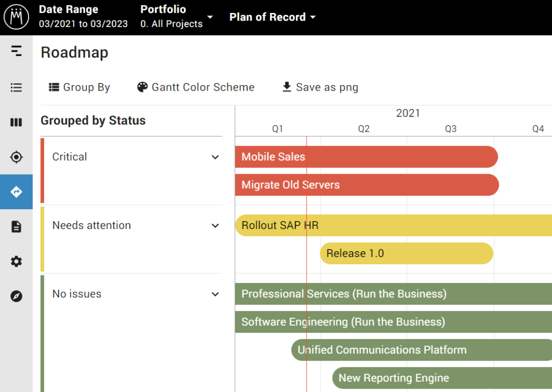The height and width of the screenshot is (392, 552).
Task: Open Gantt Color Scheme options
Action: pos(196,87)
